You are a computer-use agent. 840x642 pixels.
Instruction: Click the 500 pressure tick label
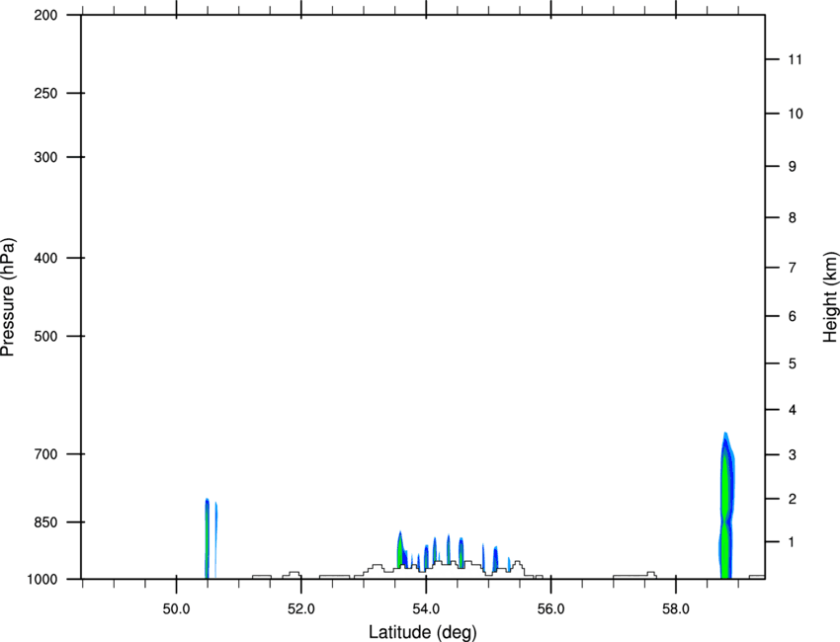45,336
